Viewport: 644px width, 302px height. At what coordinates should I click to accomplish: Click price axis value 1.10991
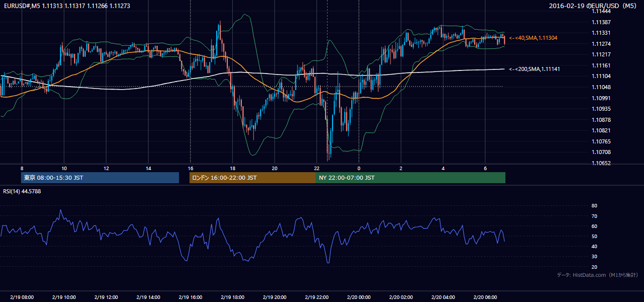coord(601,98)
